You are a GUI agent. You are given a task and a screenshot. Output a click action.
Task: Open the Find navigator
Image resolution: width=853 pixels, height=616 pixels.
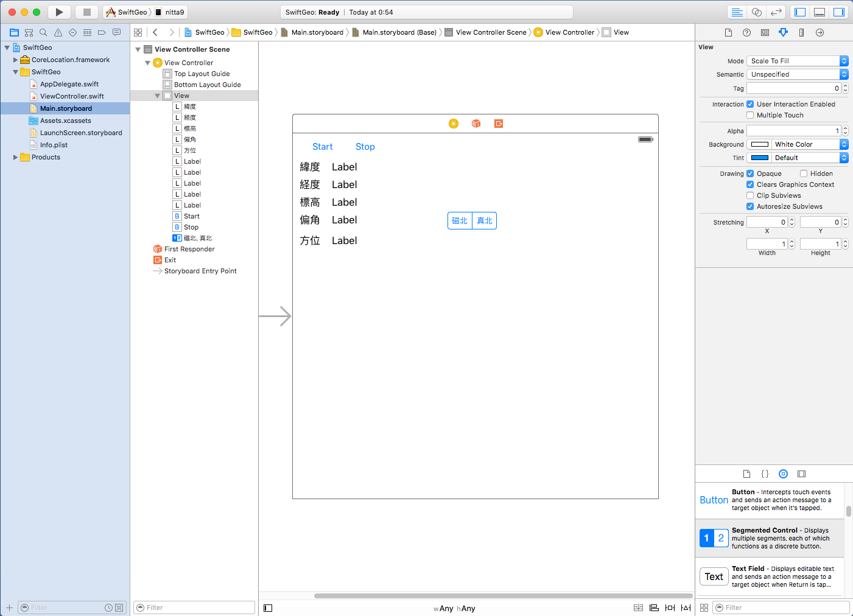tap(43, 32)
